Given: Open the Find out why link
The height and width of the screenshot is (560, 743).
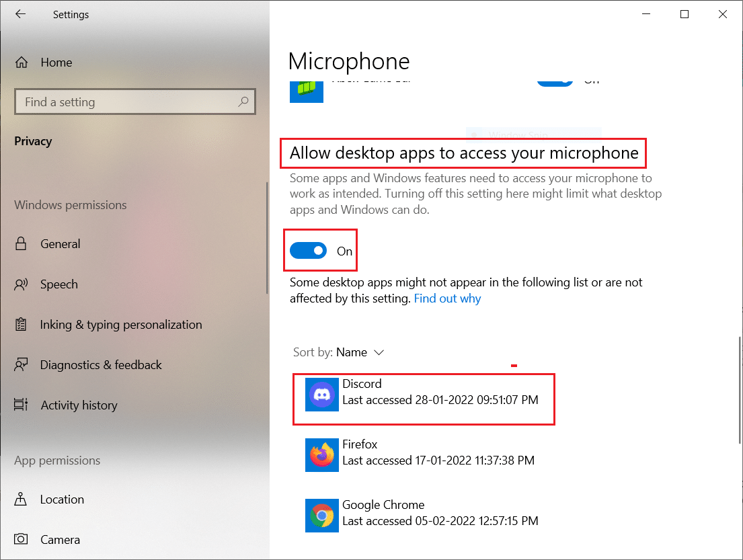Looking at the screenshot, I should pyautogui.click(x=447, y=298).
